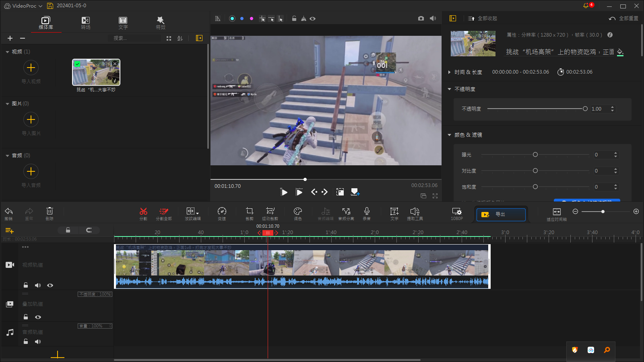This screenshot has width=644, height=362.
Task: Click the fullscreen preview icon
Action: click(x=435, y=196)
